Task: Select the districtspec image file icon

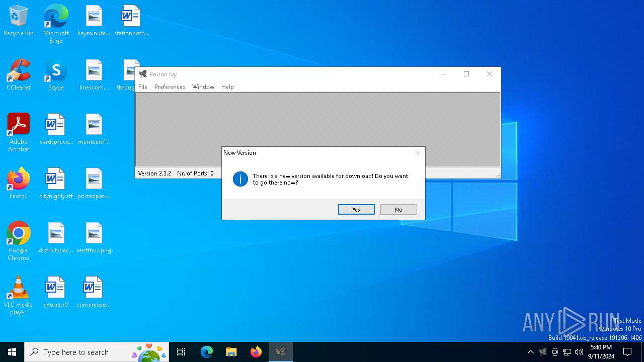Action: (56, 238)
